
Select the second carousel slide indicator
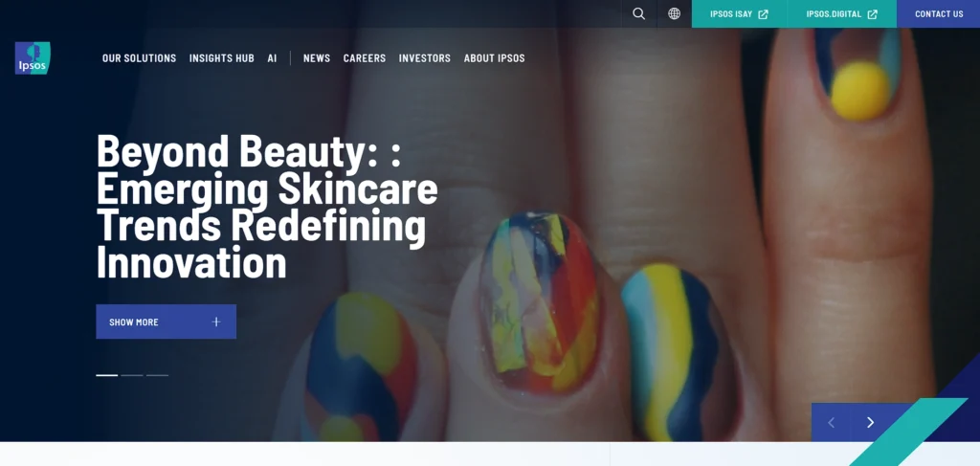[132, 375]
